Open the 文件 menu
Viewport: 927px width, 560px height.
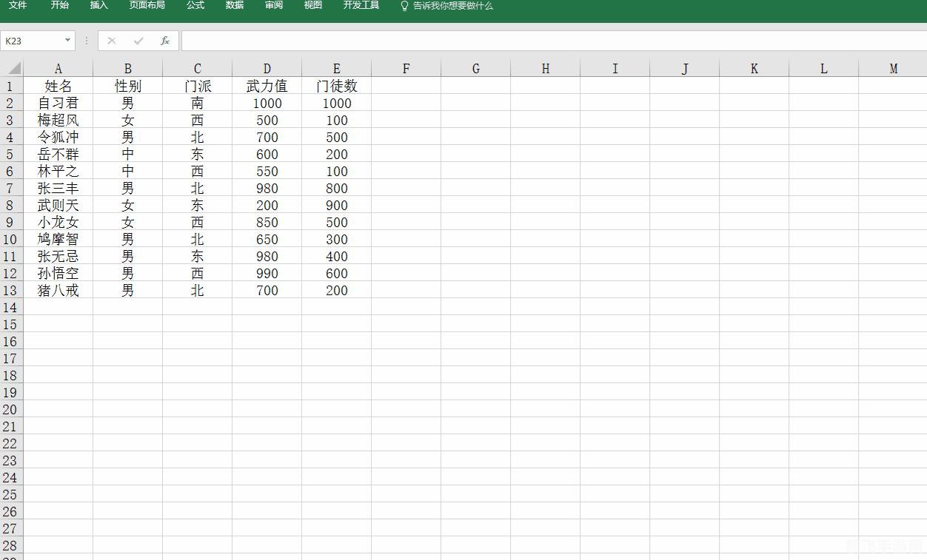coord(17,5)
